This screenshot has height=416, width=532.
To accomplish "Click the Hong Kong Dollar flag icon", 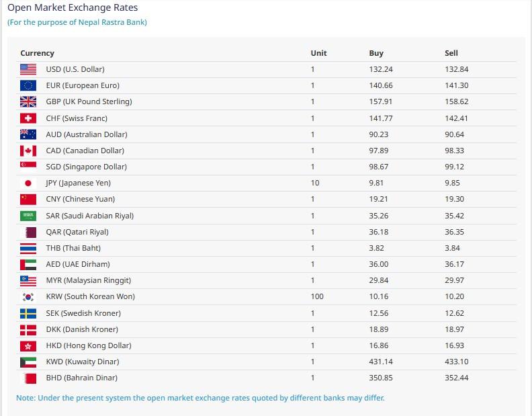I will coord(28,345).
